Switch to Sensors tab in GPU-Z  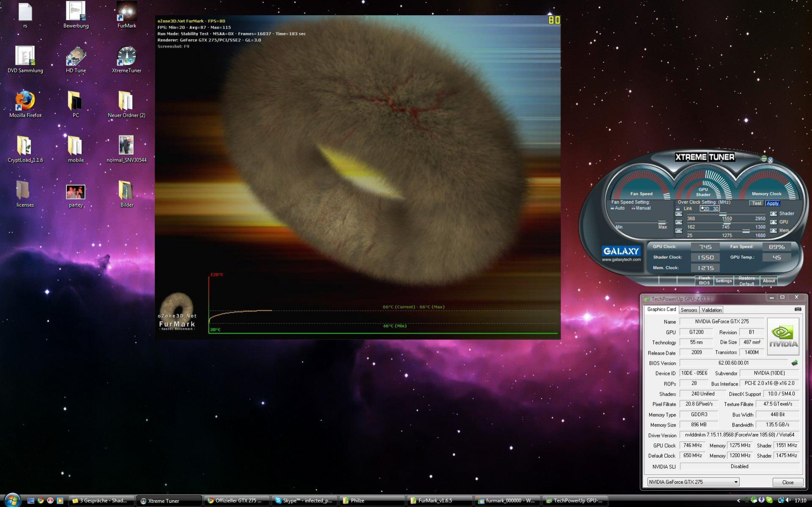pos(688,310)
